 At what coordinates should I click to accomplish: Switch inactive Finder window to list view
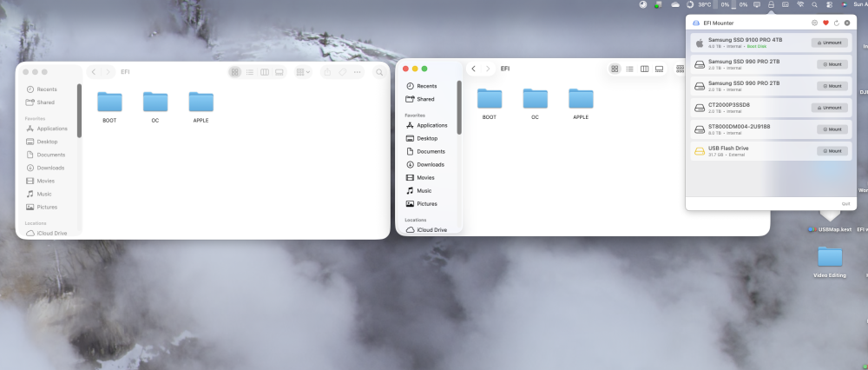click(x=250, y=72)
